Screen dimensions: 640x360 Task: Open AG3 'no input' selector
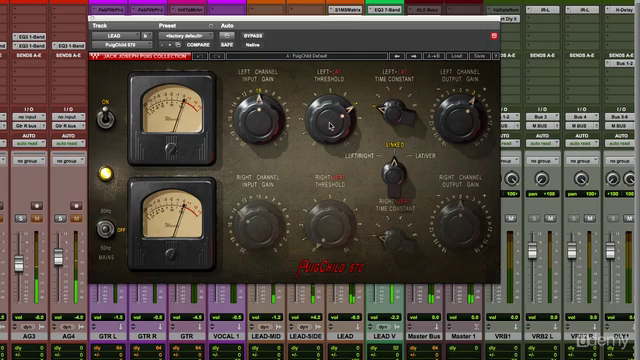click(x=29, y=117)
